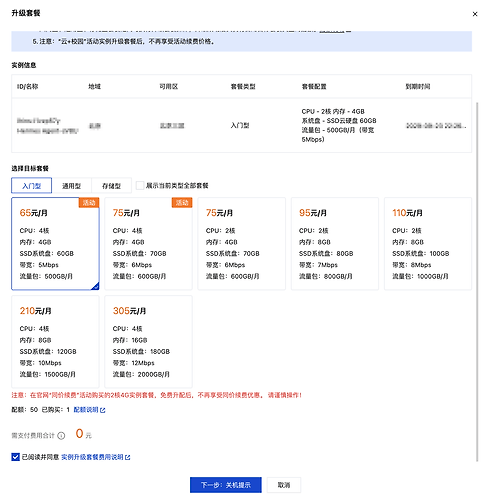The height and width of the screenshot is (500, 485).
Task: Close the 升级套餐 dialog
Action: click(475, 14)
